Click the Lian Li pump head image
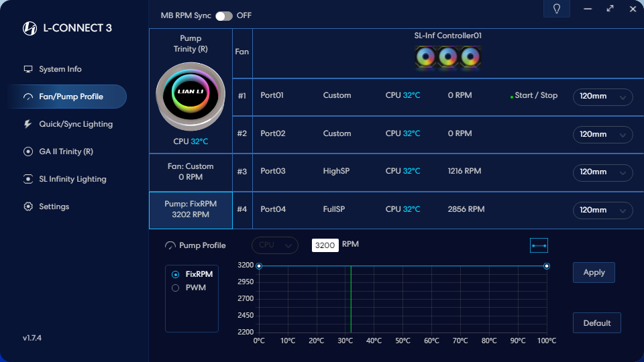This screenshot has height=362, width=644. (x=191, y=96)
